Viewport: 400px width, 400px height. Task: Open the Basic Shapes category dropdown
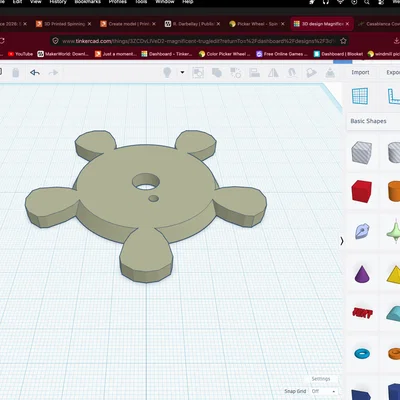coord(373,121)
